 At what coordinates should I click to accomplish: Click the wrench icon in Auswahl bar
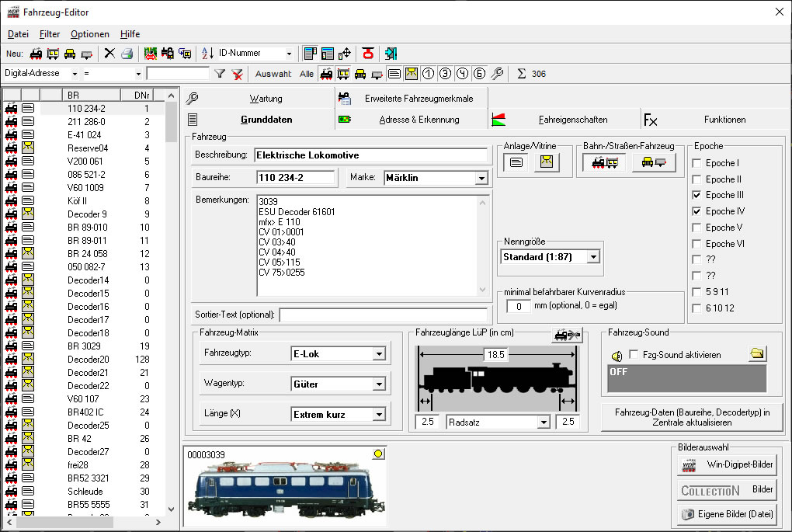pyautogui.click(x=497, y=74)
